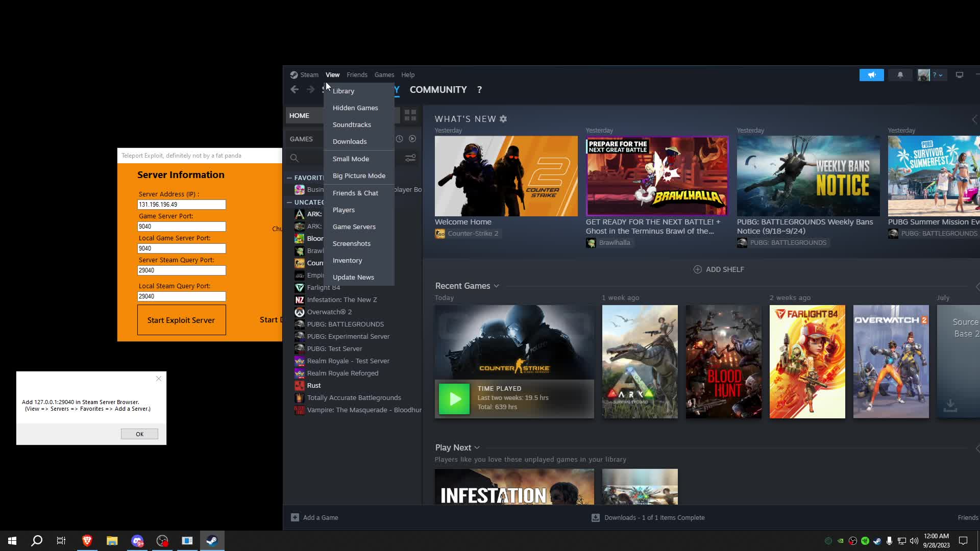Open the notifications bell icon

pyautogui.click(x=900, y=75)
